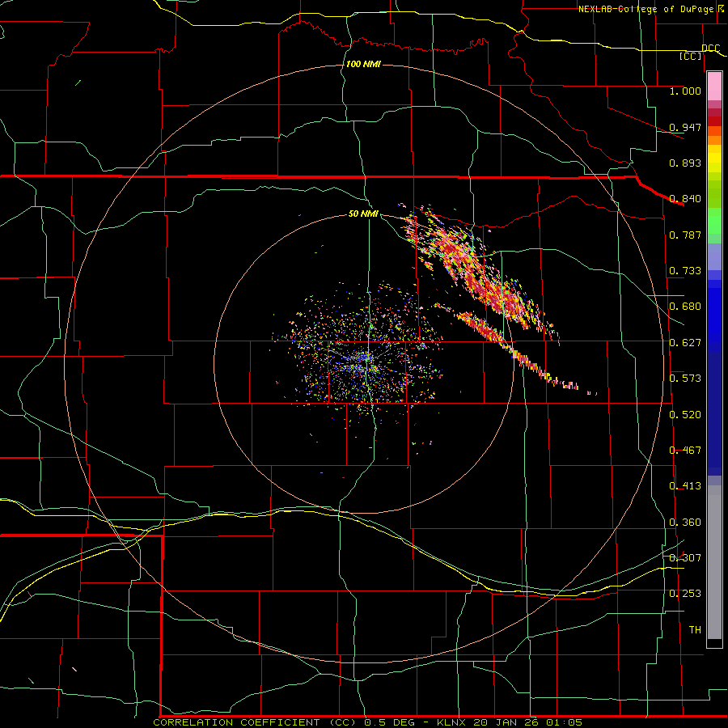Select the 0.573 legend value
This screenshot has width=728, height=728.
(685, 379)
